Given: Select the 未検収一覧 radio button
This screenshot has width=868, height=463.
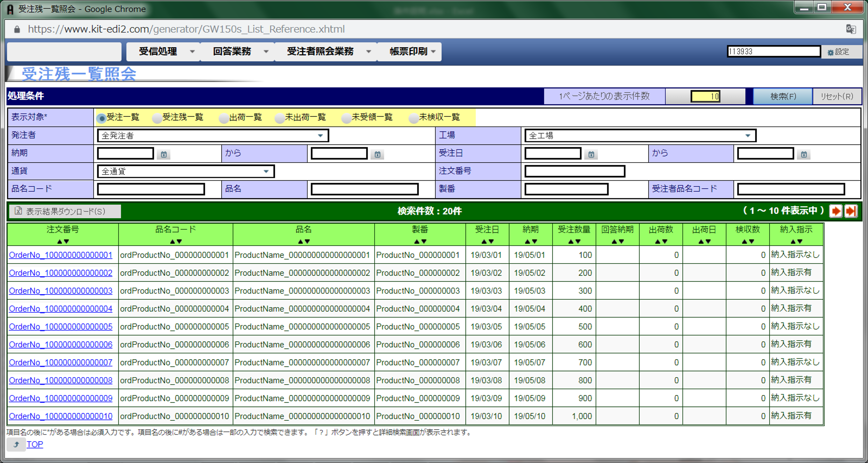Looking at the screenshot, I should (x=414, y=118).
